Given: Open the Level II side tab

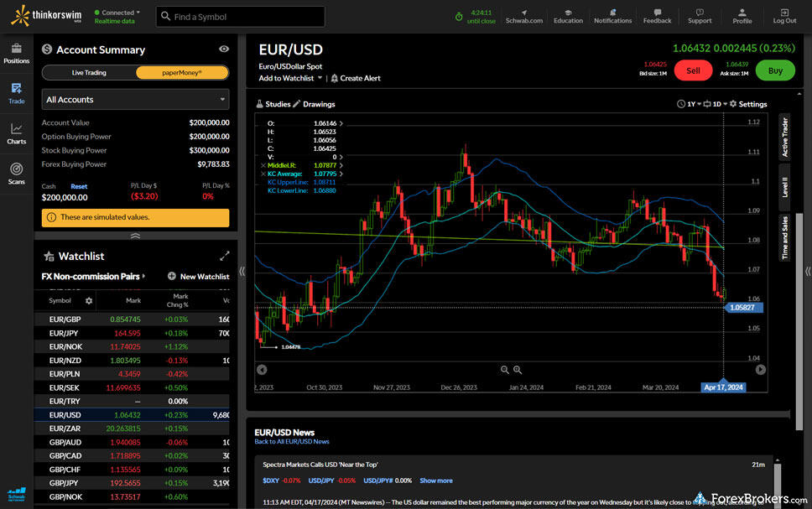Looking at the screenshot, I should point(784,187).
